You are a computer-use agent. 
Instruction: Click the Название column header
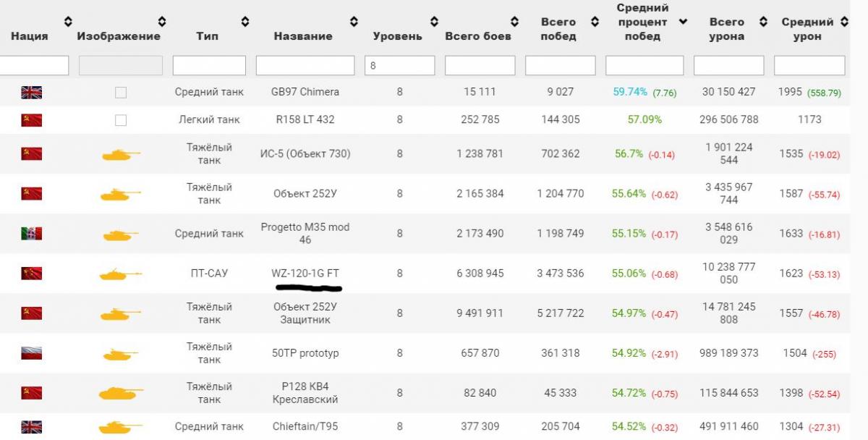point(302,36)
